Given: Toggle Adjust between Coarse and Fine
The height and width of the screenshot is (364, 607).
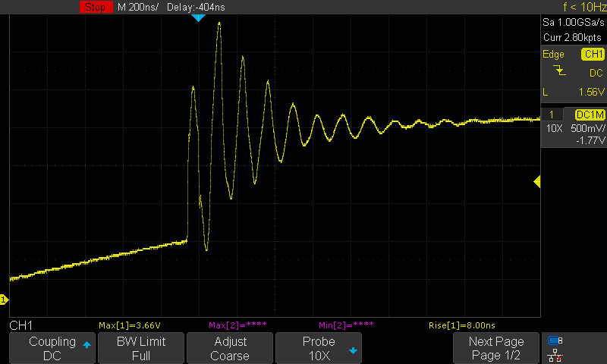Looking at the screenshot, I should click(x=229, y=348).
